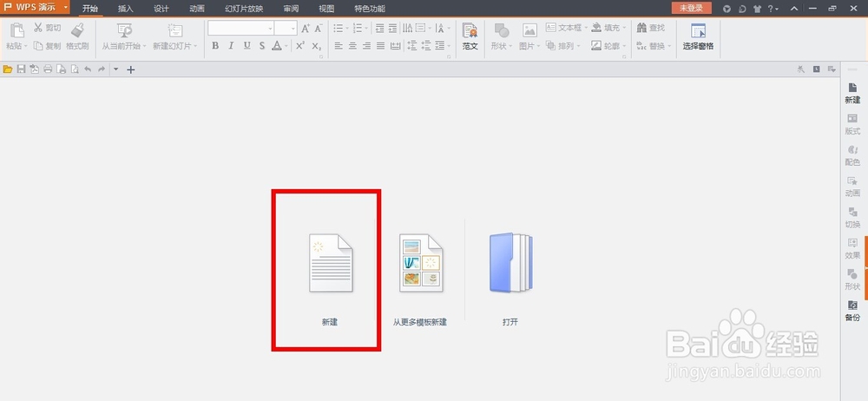Click the 范文 sample document icon
868x401 pixels.
click(x=470, y=30)
